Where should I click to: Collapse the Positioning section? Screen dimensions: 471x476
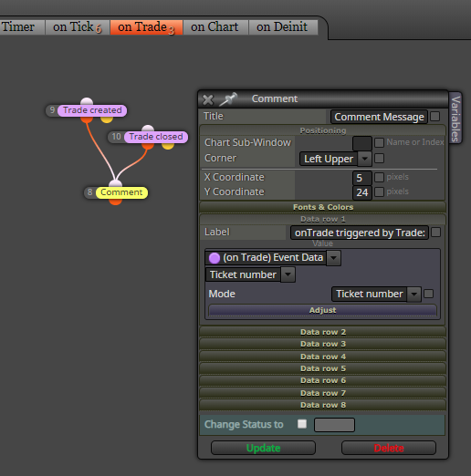(x=323, y=130)
